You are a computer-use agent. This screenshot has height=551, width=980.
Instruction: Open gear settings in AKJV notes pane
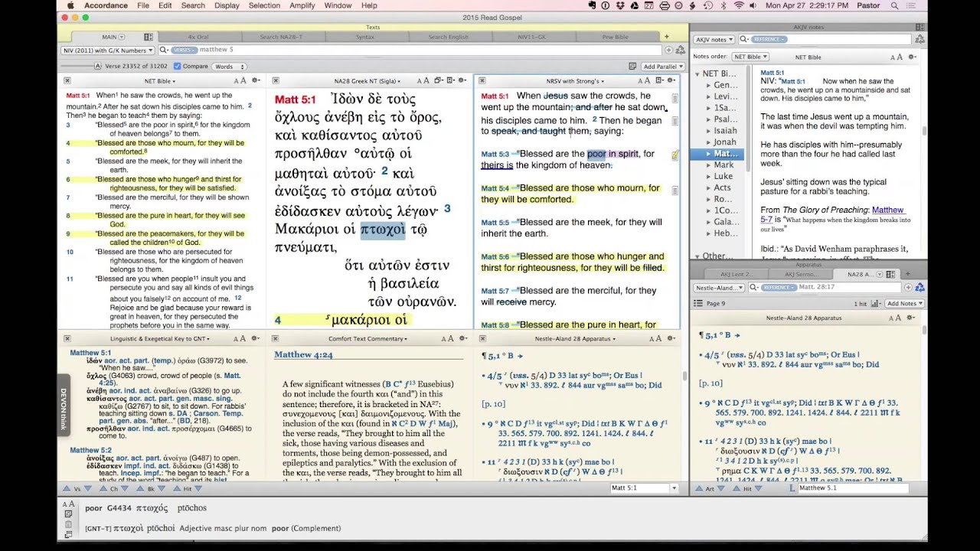point(913,57)
